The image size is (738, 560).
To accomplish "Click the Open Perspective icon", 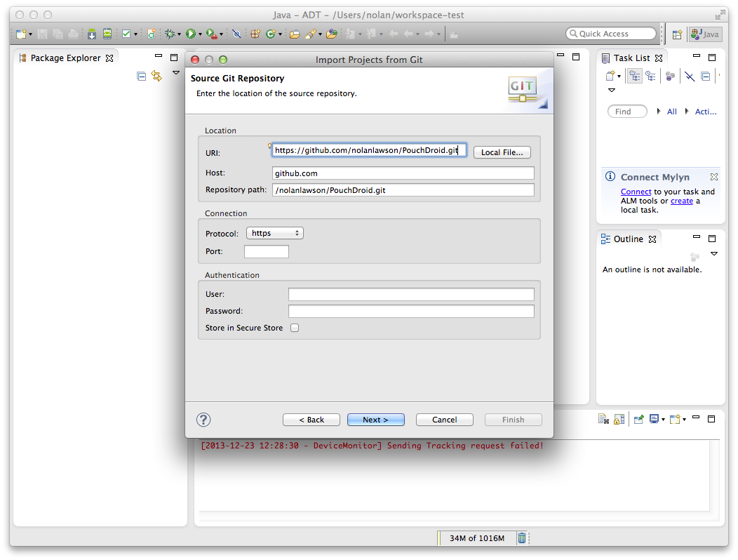I will click(x=677, y=34).
